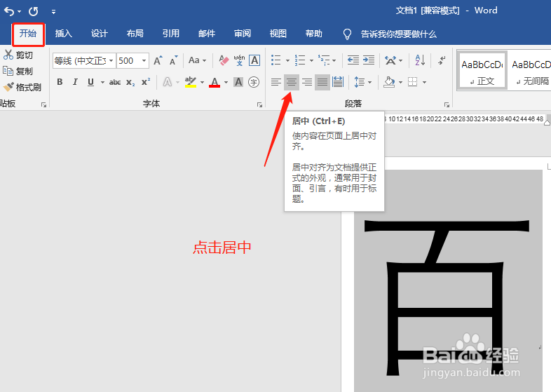Click the line spacing icon
Image resolution: width=551 pixels, height=392 pixels.
tap(360, 82)
